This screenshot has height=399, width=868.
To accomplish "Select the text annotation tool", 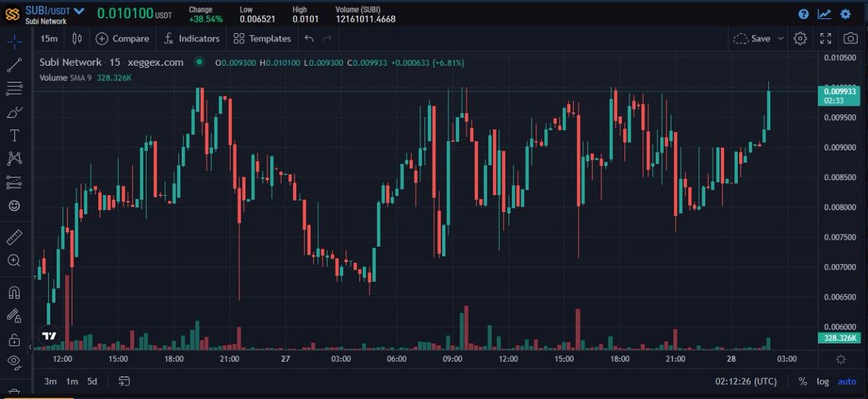I will [14, 135].
